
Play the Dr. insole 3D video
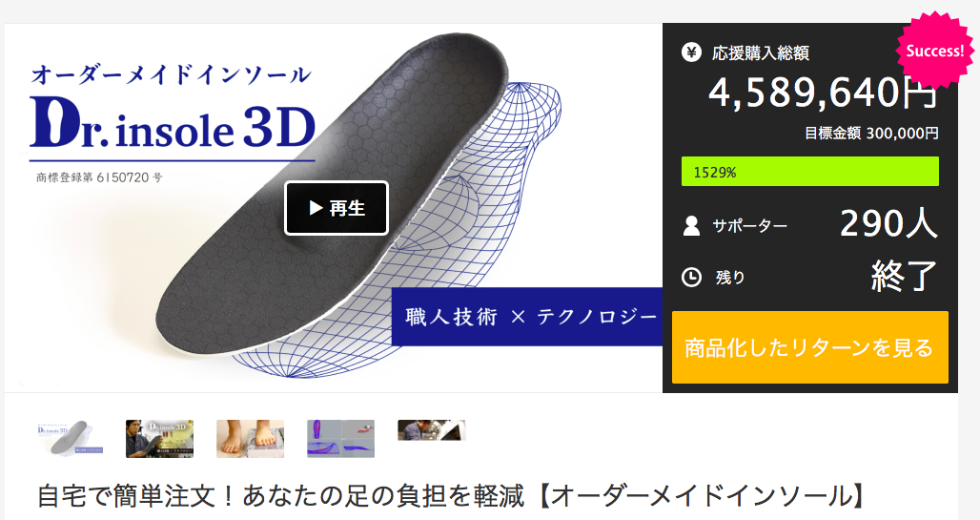pos(337,208)
